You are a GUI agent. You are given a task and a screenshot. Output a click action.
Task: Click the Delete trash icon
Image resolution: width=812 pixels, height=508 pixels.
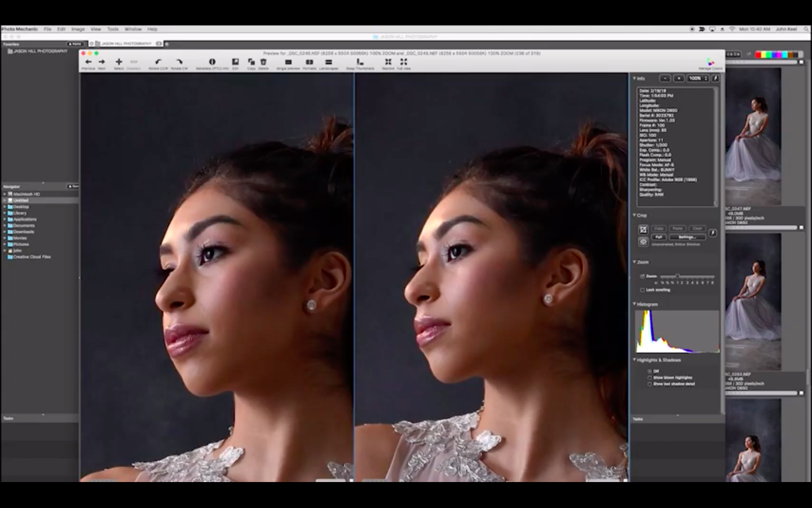[x=263, y=62]
